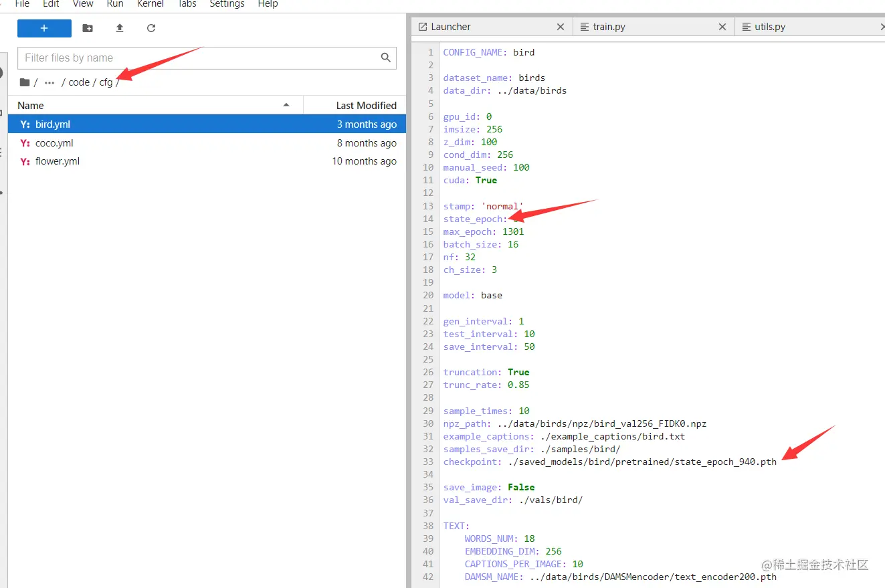Viewport: 885px width, 588px height.
Task: Switch to the utils.py tab
Action: (x=809, y=27)
